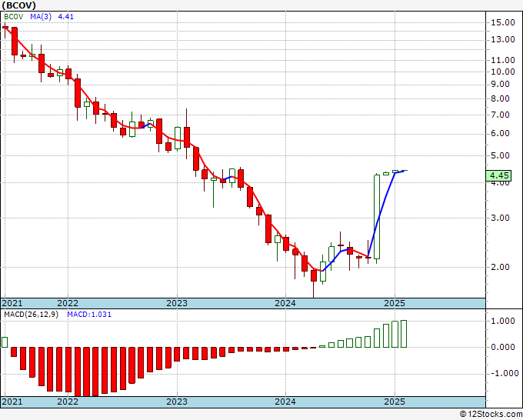Click the 1.000 MACD axis label

503,322
